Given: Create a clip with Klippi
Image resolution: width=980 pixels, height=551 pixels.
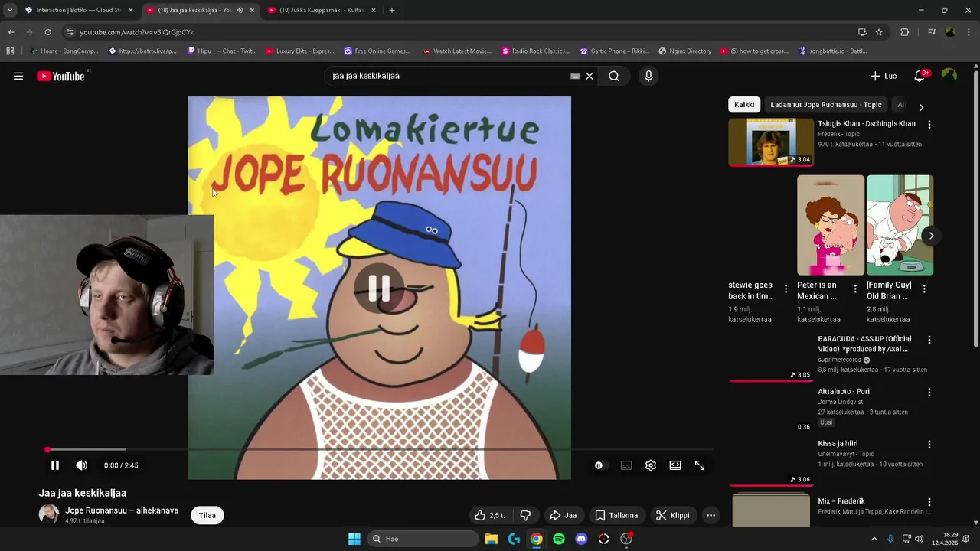Looking at the screenshot, I should (673, 515).
